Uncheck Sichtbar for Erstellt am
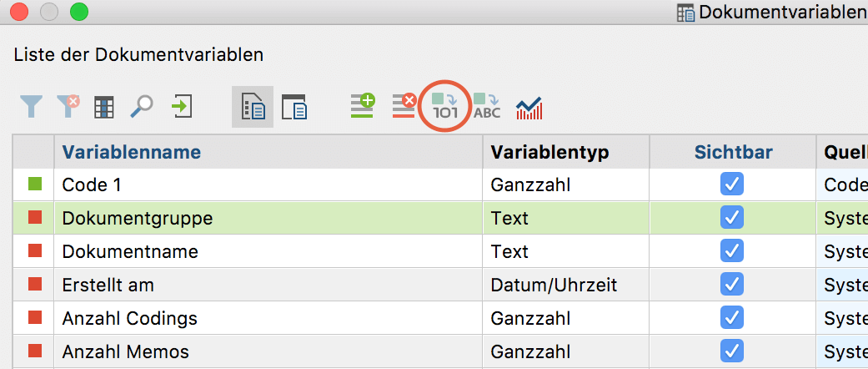This screenshot has height=369, width=868. tap(732, 284)
